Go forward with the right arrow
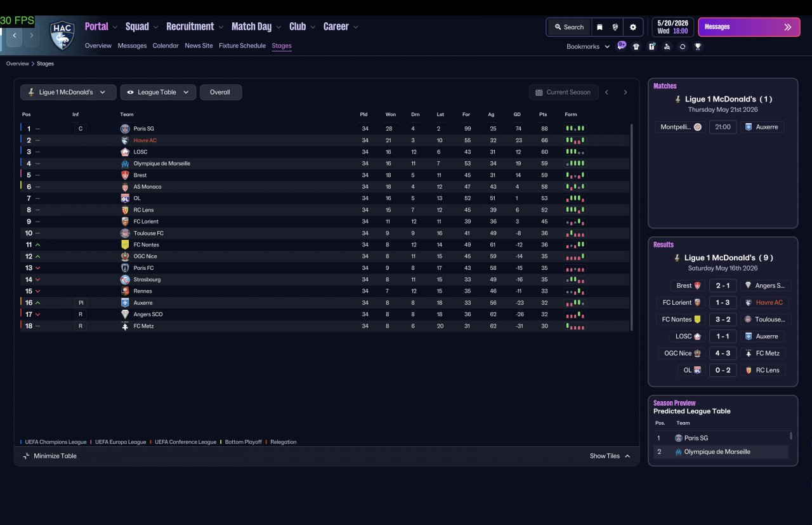This screenshot has height=525, width=812. (31, 36)
